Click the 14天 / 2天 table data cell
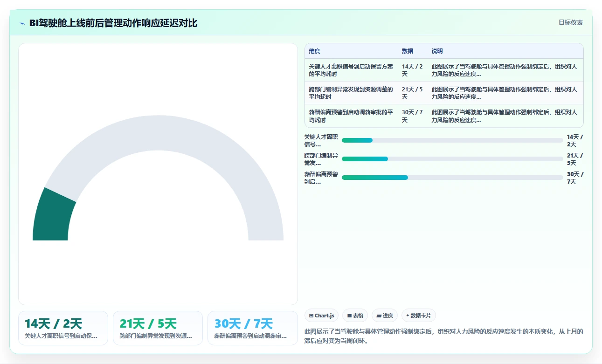Image resolution: width=602 pixels, height=364 pixels. tap(413, 70)
